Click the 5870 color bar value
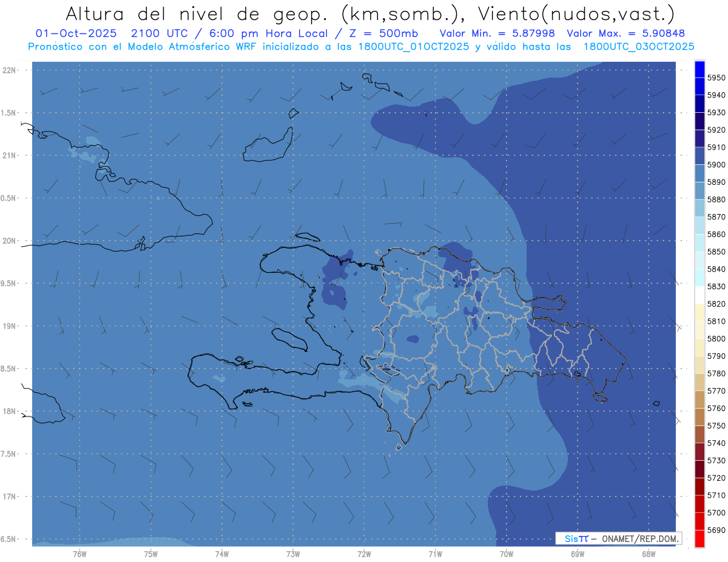The image size is (728, 562). coord(716,217)
